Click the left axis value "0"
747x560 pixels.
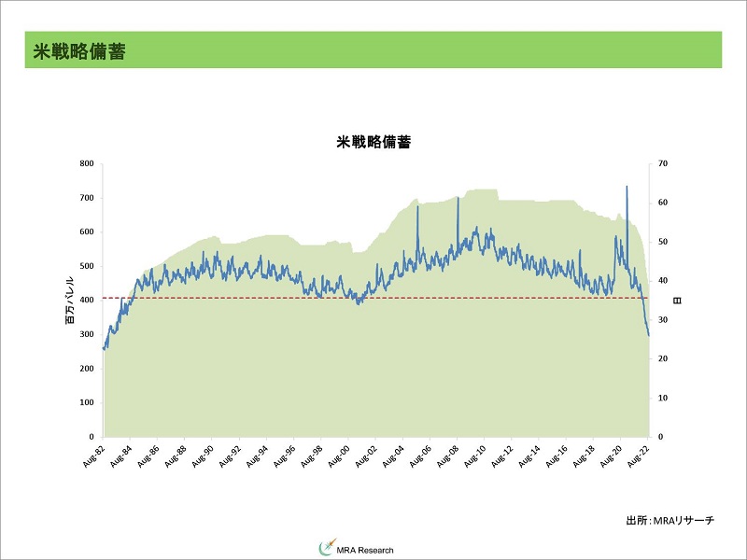click(92, 437)
